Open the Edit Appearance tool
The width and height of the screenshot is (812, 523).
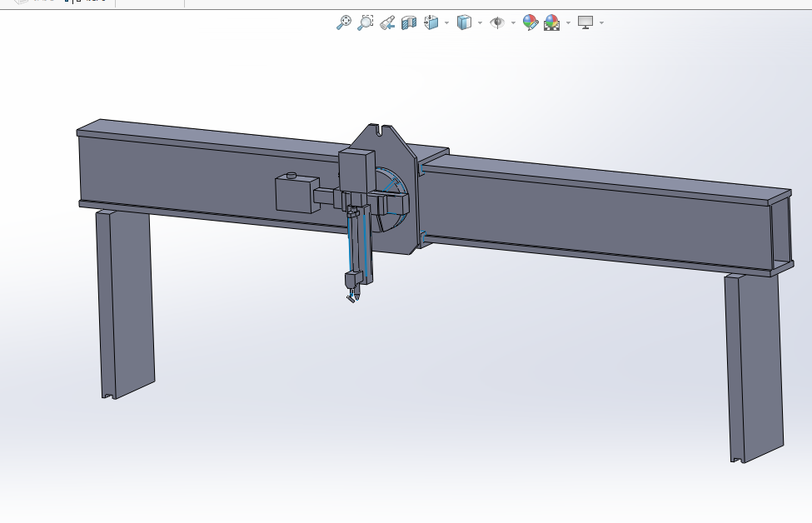(531, 22)
